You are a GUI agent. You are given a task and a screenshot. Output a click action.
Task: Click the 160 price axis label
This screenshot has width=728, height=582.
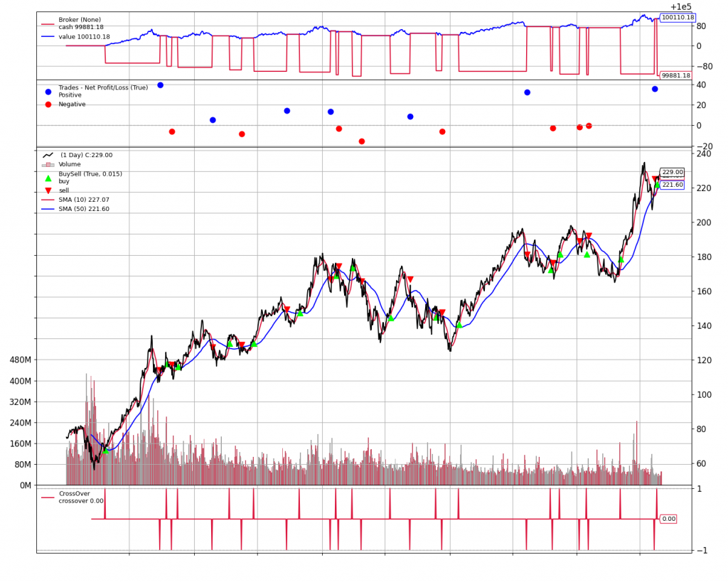tap(704, 291)
